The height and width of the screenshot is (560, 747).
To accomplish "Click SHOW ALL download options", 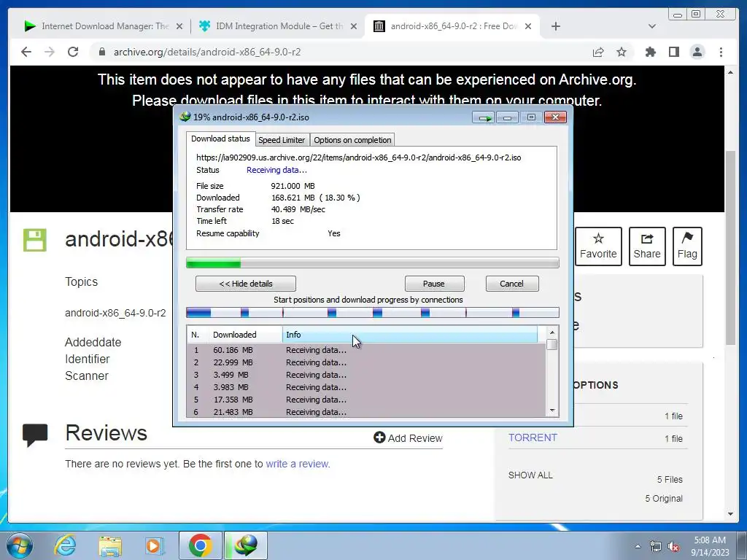I will pyautogui.click(x=530, y=475).
